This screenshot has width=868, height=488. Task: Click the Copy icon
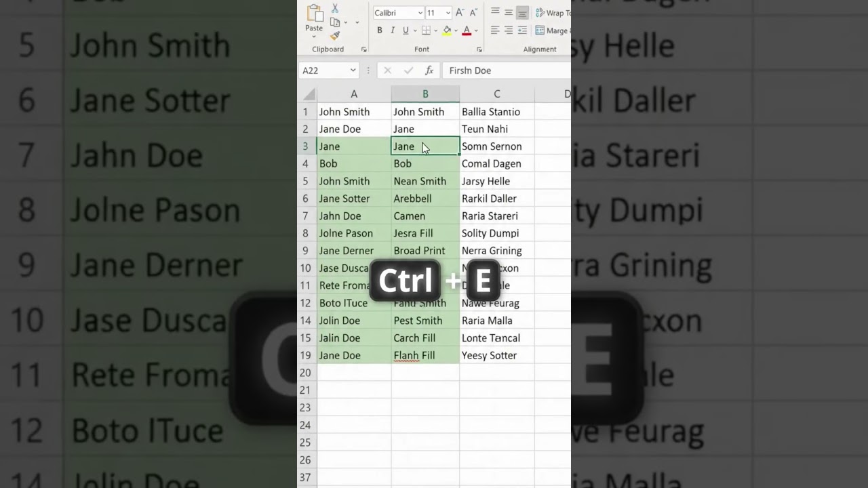coord(335,22)
